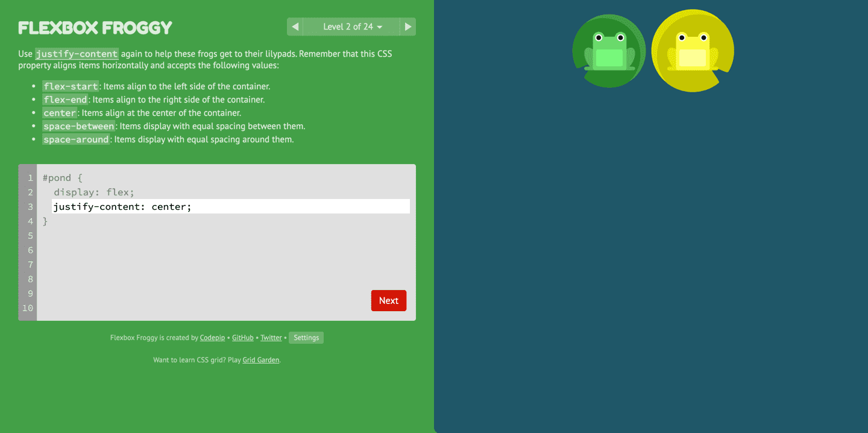Click the flex-start value in list

point(71,86)
